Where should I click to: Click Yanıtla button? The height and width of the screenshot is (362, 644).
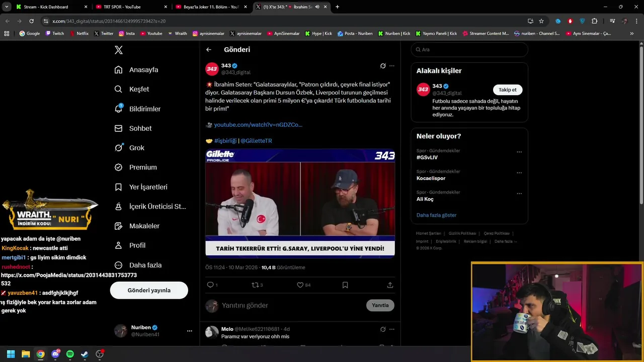pyautogui.click(x=380, y=305)
